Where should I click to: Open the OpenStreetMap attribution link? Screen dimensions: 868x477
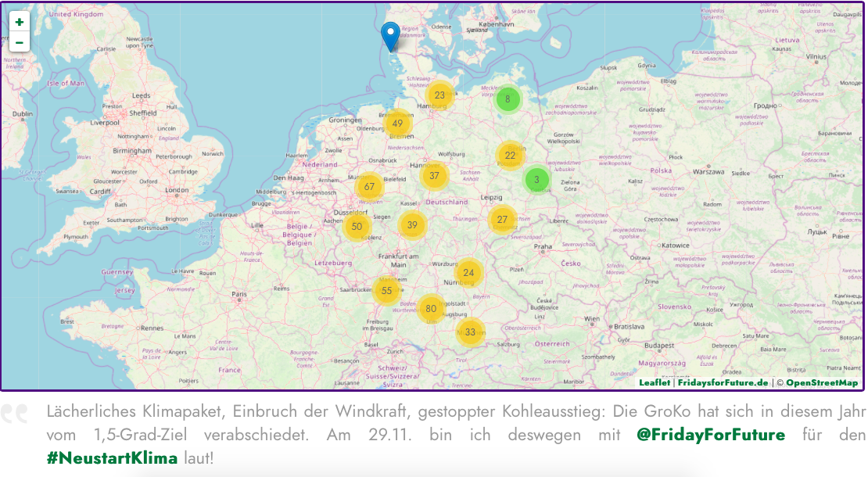[821, 382]
